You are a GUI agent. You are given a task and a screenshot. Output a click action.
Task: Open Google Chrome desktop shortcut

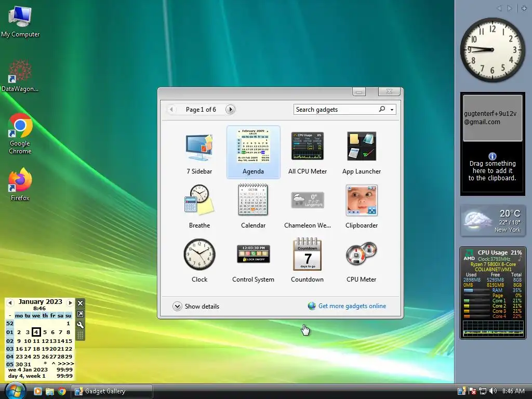(20, 134)
